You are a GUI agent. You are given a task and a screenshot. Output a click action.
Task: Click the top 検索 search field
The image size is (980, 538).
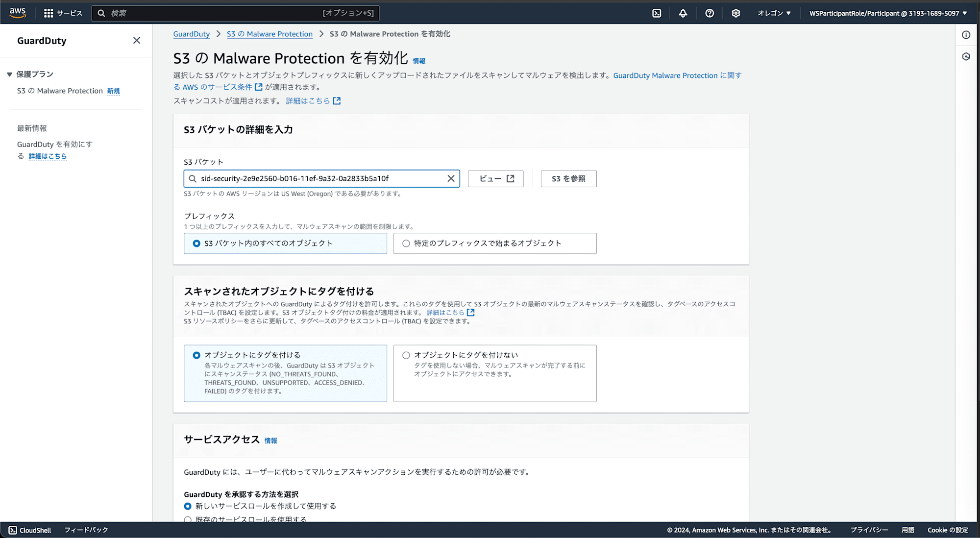click(235, 13)
